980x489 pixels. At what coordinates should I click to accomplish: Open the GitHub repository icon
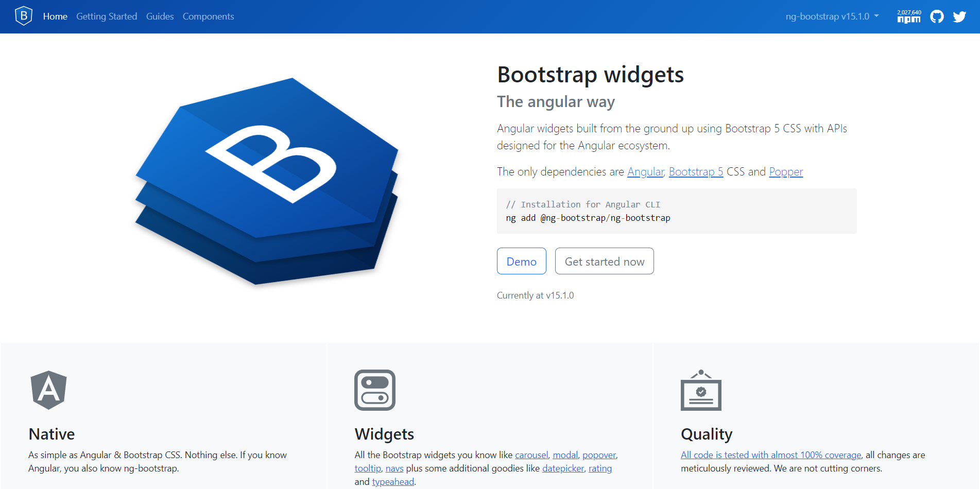[937, 16]
